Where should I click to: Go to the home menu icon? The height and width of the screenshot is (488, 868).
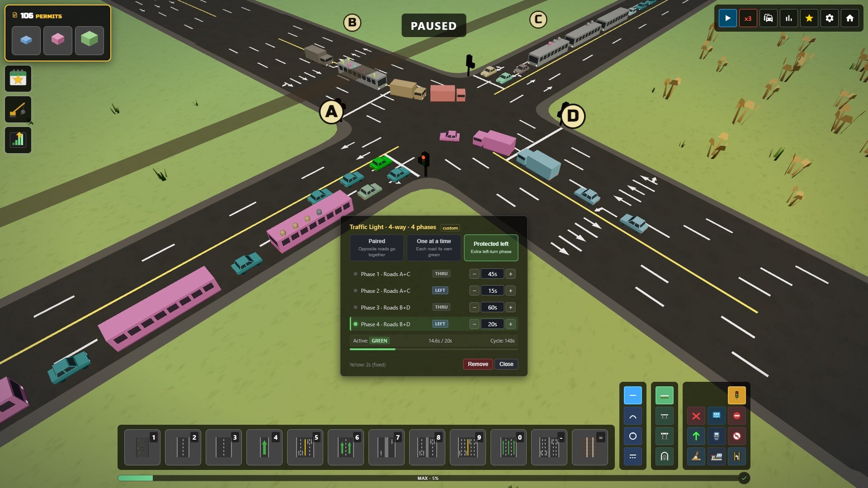point(849,18)
